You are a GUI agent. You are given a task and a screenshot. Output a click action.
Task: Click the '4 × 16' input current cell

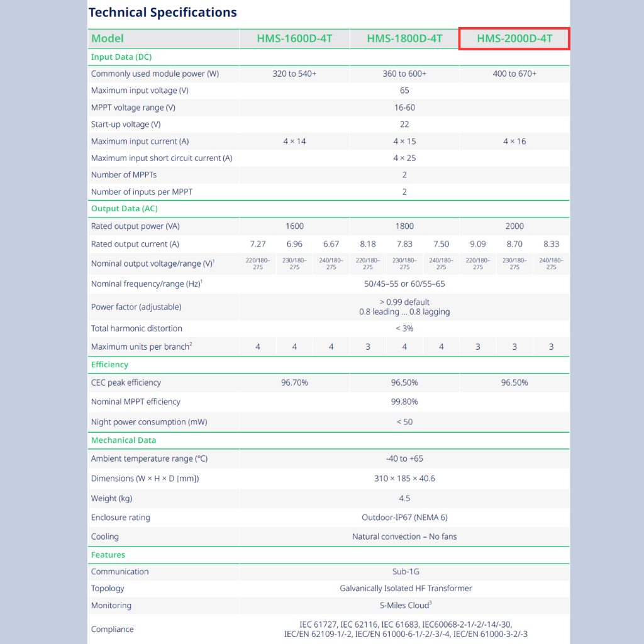click(514, 142)
